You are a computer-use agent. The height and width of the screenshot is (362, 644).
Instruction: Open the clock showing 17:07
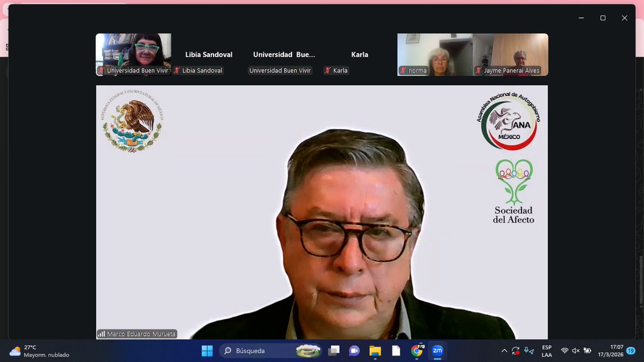point(611,351)
